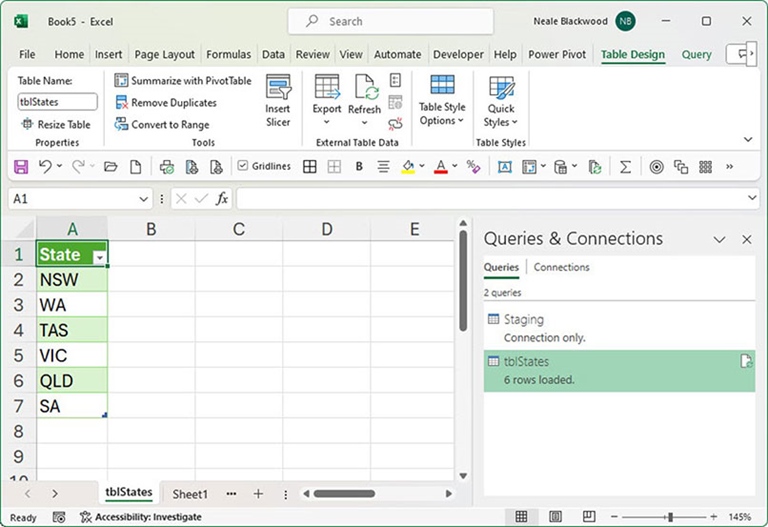Screen dimensions: 768x527
Task: Switch to Normal view in status bar
Action: (521, 516)
